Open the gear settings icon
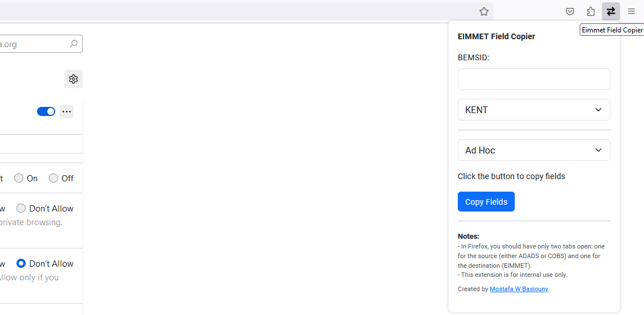This screenshot has height=315, width=644. (x=73, y=79)
